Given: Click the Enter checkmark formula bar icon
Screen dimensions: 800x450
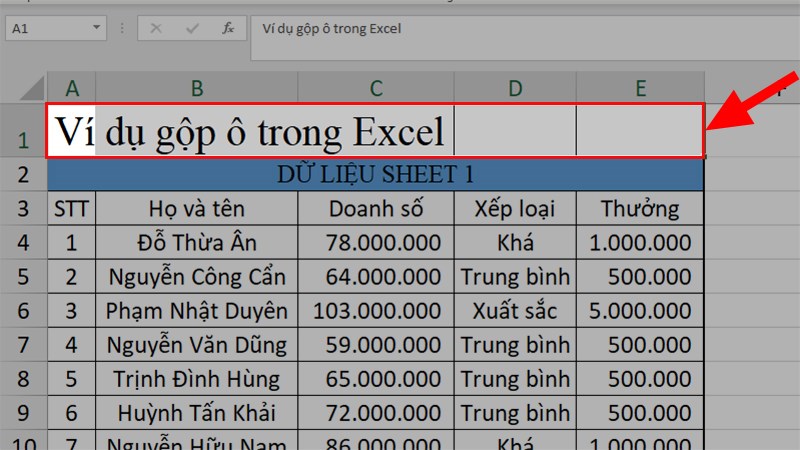Looking at the screenshot, I should (192, 29).
